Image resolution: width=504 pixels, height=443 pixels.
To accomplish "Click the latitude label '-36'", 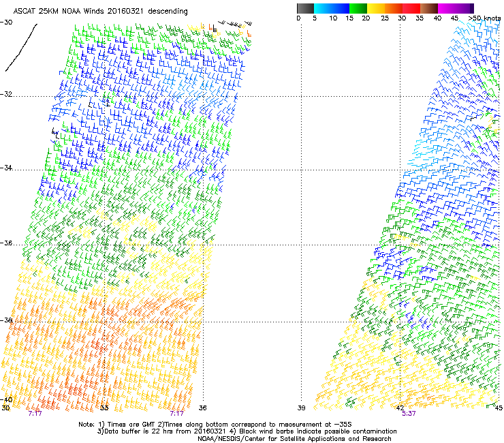I will point(6,243).
